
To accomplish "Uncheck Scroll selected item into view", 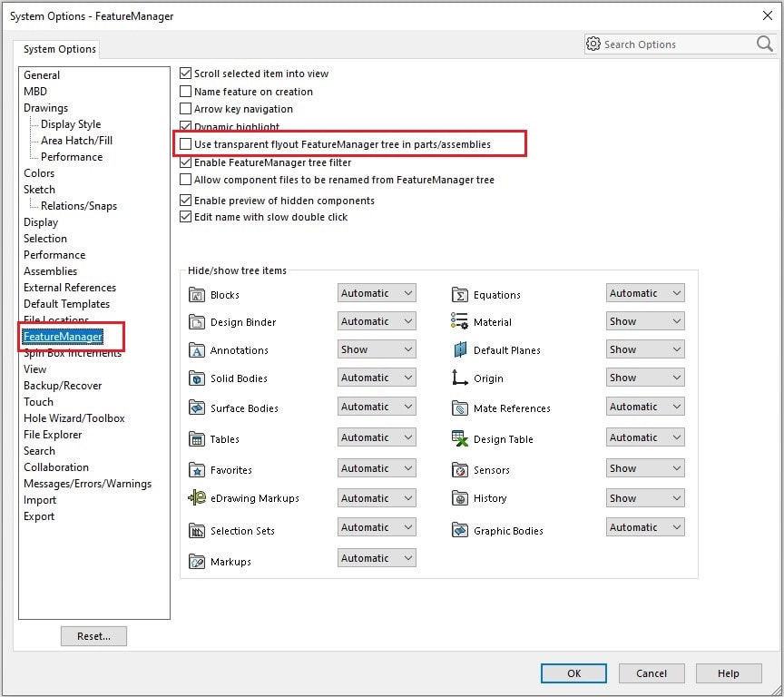I will [x=185, y=73].
